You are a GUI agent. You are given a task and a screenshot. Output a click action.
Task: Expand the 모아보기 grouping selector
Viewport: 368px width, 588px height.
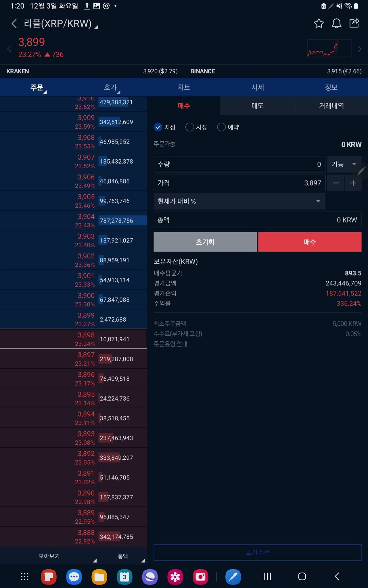pos(49,556)
